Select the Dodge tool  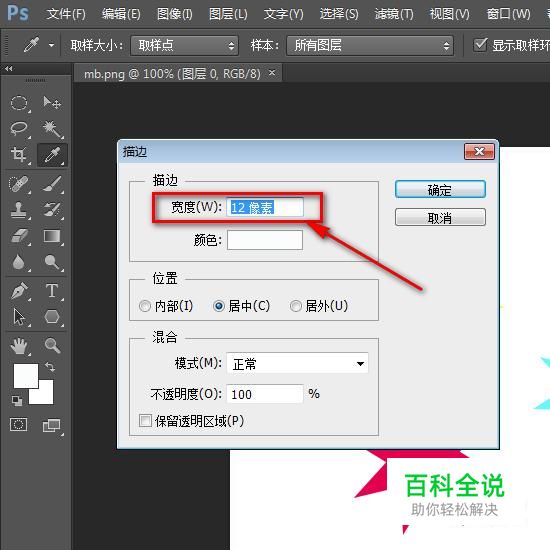[52, 262]
